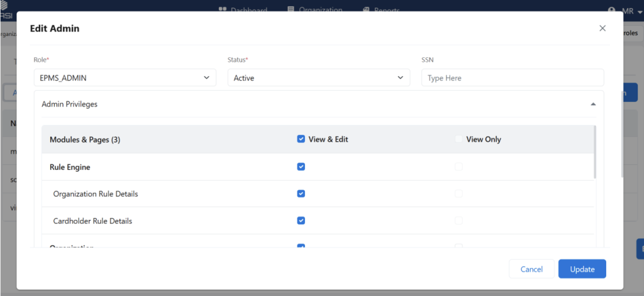Open the Status dropdown showing Active

click(x=318, y=78)
